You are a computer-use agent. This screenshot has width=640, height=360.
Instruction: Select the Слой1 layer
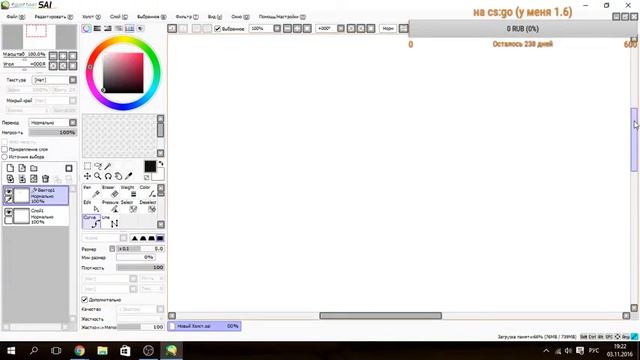point(36,216)
